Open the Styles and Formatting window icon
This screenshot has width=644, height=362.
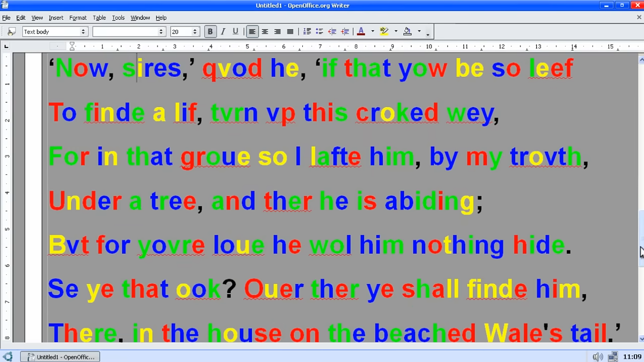[12, 32]
